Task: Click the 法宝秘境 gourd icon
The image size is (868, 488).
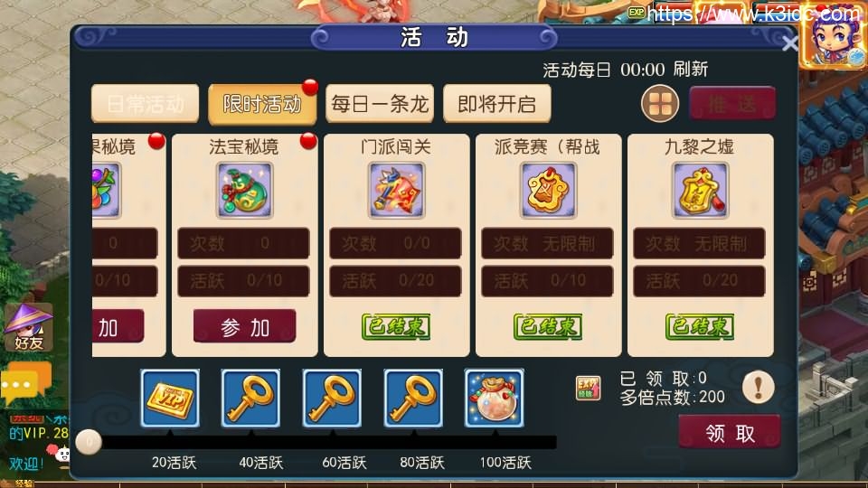Action: pyautogui.click(x=244, y=191)
